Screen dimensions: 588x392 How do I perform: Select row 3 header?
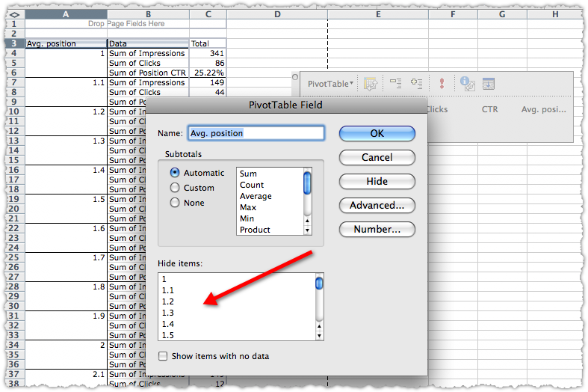click(14, 43)
